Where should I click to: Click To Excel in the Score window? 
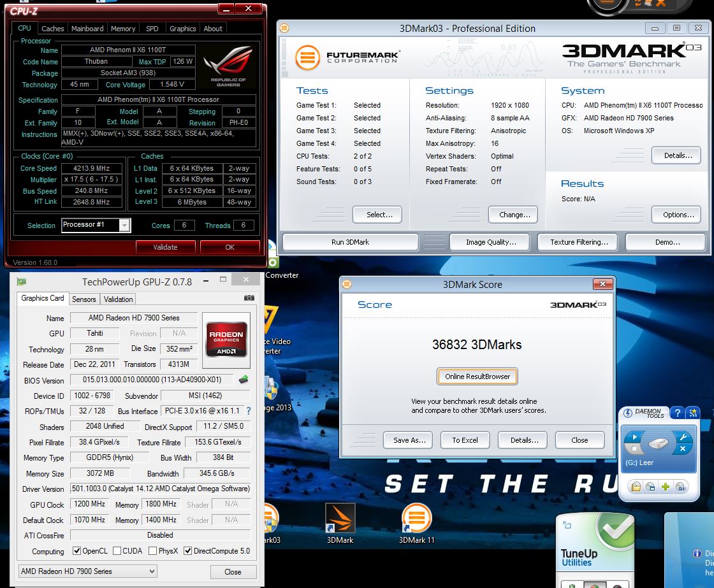(x=465, y=440)
